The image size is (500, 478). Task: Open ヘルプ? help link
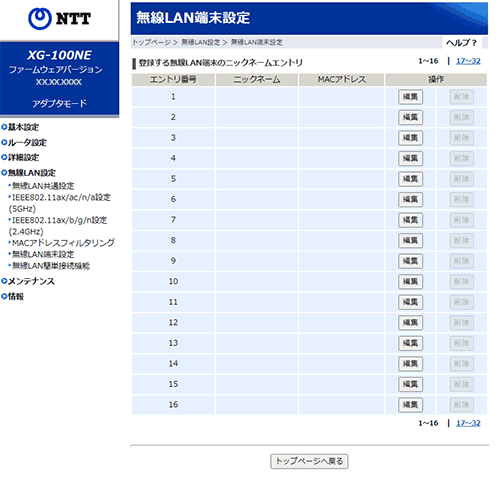462,43
